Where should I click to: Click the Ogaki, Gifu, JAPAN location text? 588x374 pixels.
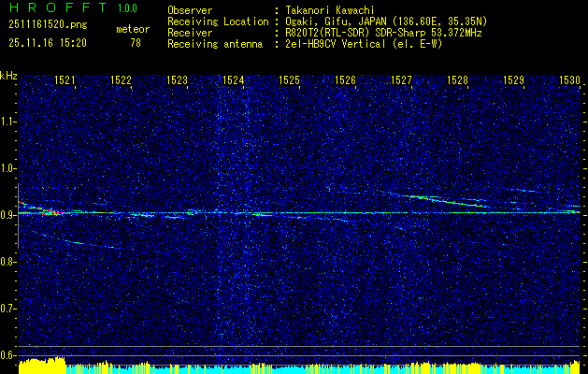386,22
